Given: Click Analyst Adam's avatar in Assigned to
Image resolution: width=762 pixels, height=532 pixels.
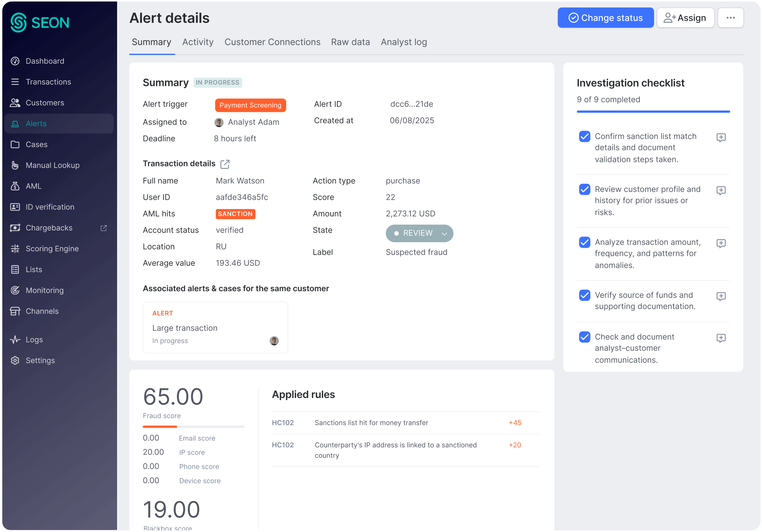Looking at the screenshot, I should [x=219, y=122].
